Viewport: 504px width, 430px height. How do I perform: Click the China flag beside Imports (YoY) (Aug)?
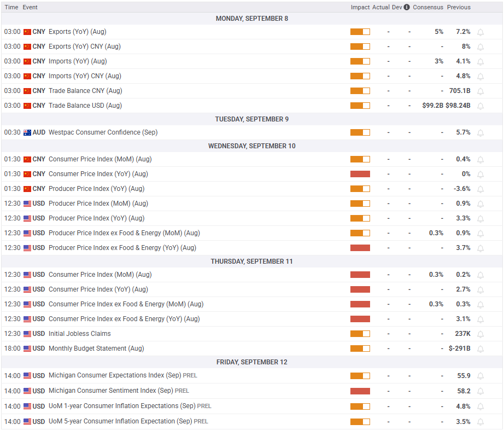pyautogui.click(x=27, y=61)
